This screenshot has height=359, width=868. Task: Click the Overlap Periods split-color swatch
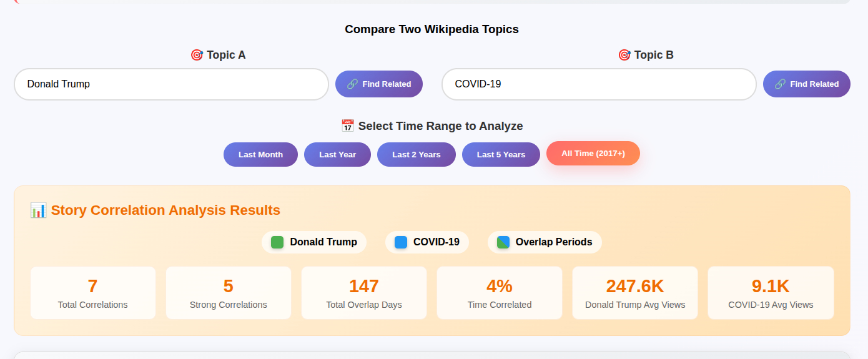[503, 242]
